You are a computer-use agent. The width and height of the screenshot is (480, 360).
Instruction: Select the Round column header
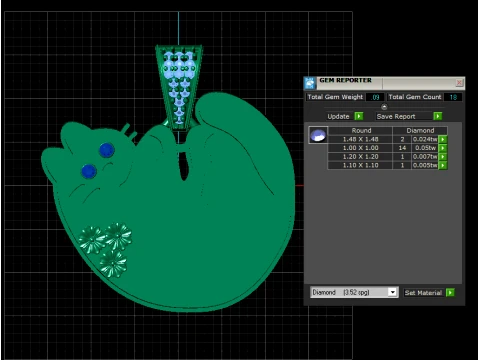[x=361, y=131]
